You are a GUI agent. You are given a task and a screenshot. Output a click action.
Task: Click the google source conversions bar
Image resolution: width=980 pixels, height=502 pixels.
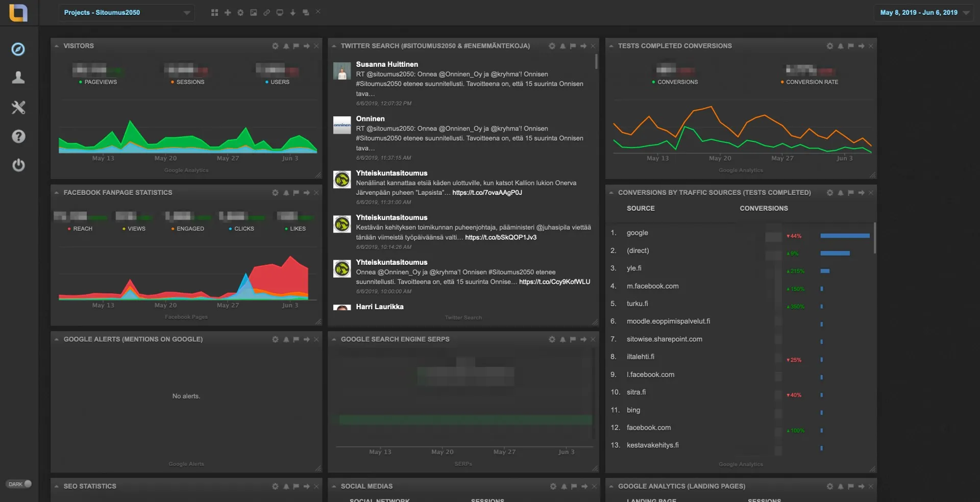click(x=845, y=236)
